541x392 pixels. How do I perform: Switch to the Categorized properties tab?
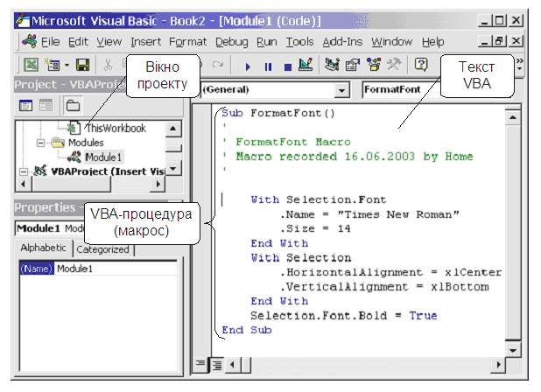click(x=102, y=248)
